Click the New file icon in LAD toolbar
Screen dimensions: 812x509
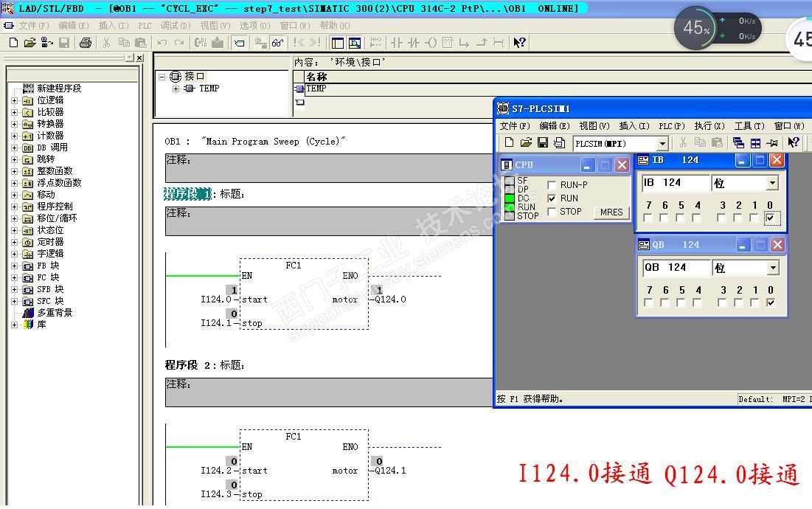[13, 43]
